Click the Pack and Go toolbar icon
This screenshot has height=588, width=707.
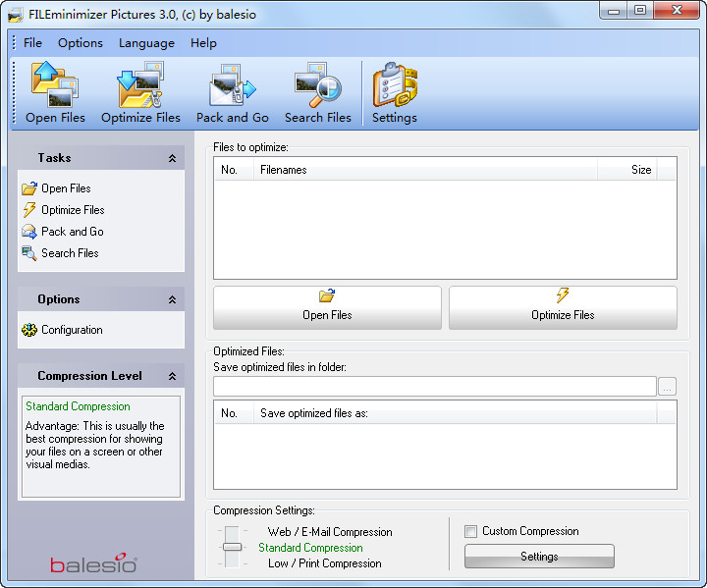232,84
